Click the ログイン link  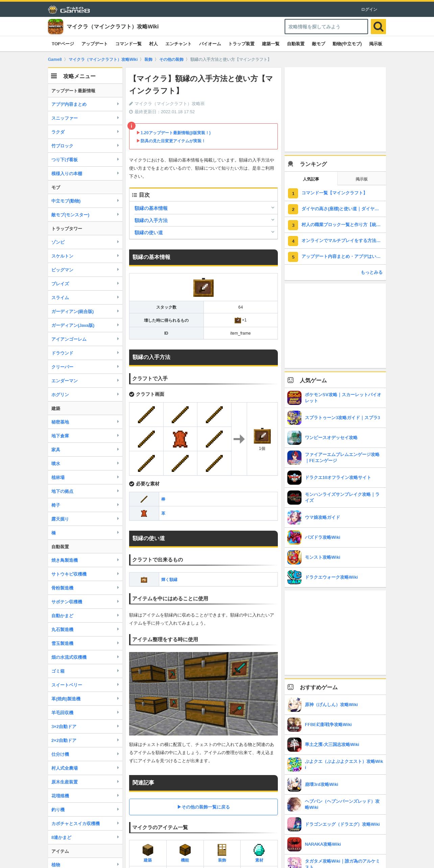(369, 9)
